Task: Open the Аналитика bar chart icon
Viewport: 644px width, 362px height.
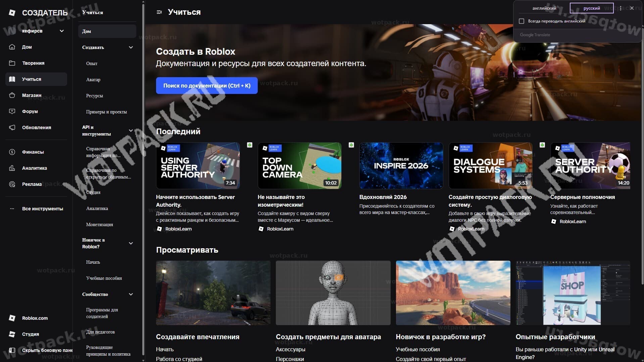Action: [x=12, y=168]
